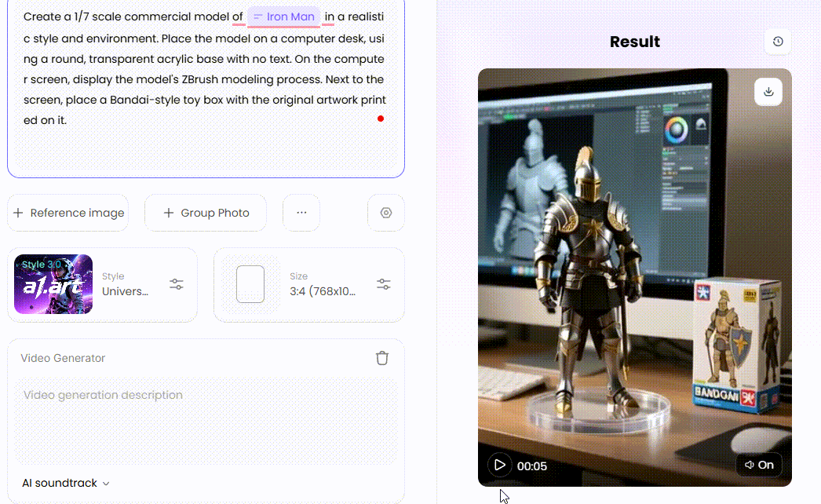
Task: Add a Reference image
Action: coord(68,212)
